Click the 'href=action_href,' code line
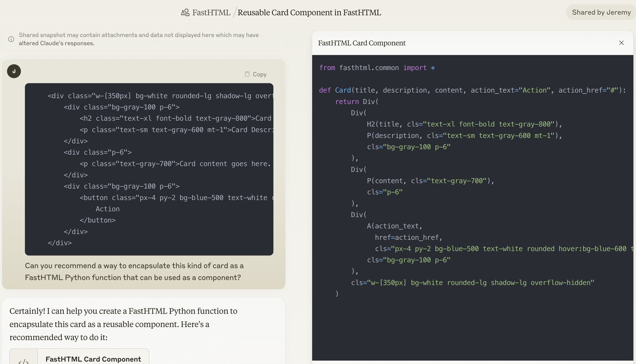Image resolution: width=636 pixels, height=364 pixels. [x=409, y=238]
